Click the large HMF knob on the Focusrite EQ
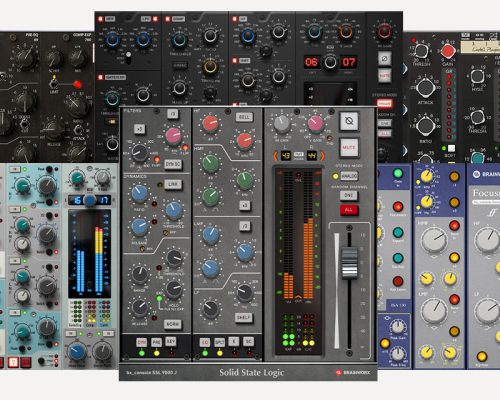 coord(434,240)
